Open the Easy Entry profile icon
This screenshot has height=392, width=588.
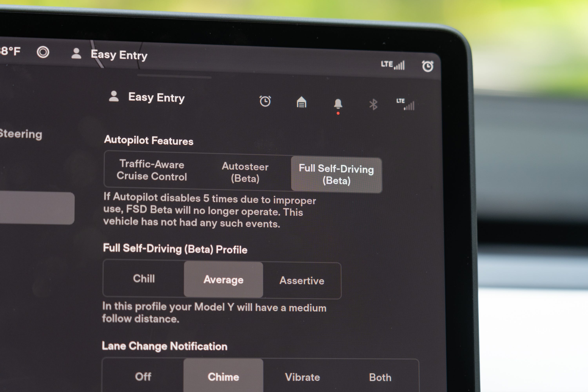[x=74, y=55]
